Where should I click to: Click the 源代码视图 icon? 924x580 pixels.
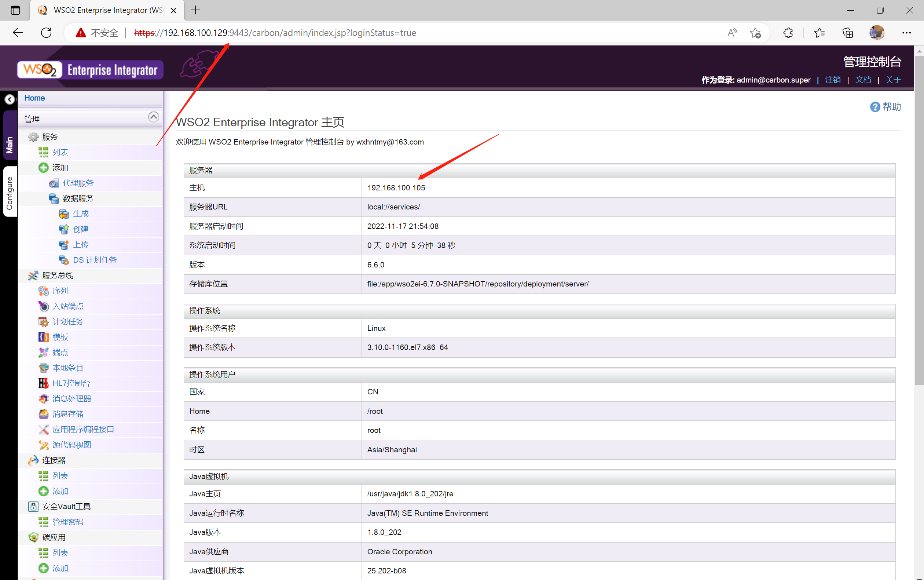pos(43,445)
